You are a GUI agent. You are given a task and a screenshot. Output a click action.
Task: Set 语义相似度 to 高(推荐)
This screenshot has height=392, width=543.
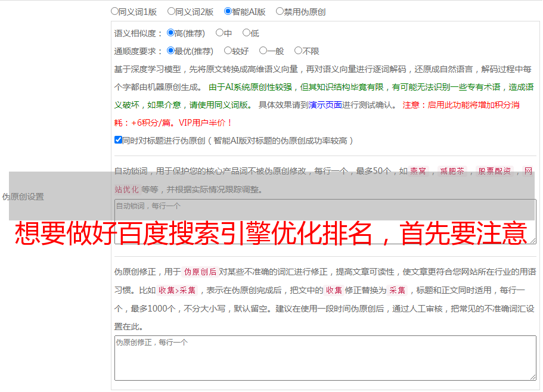(x=170, y=33)
